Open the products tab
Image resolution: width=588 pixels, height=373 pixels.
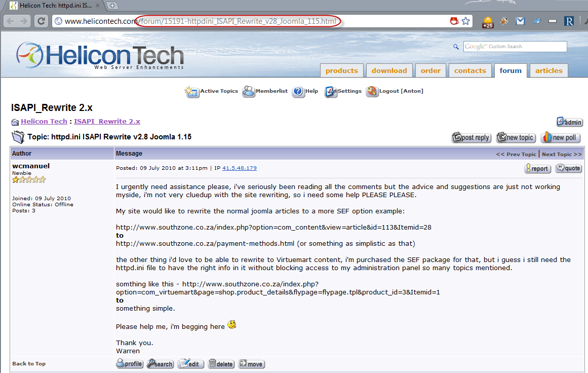coord(342,70)
